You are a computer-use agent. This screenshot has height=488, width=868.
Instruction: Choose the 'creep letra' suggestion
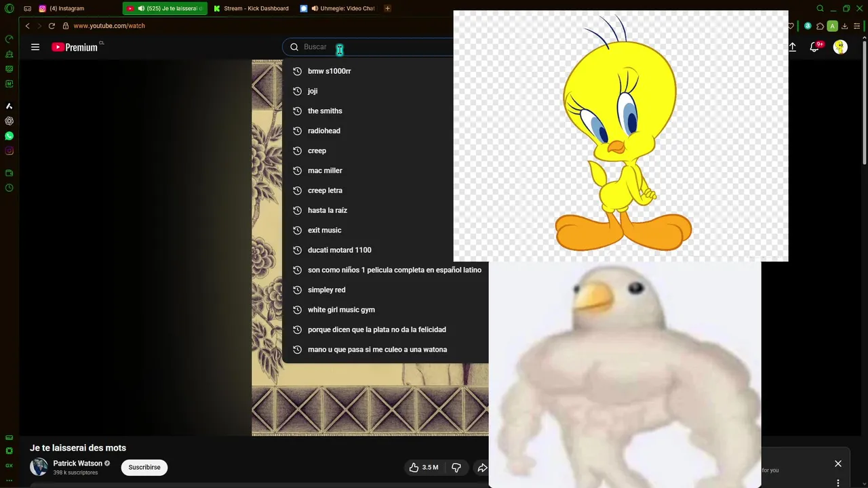(385, 190)
